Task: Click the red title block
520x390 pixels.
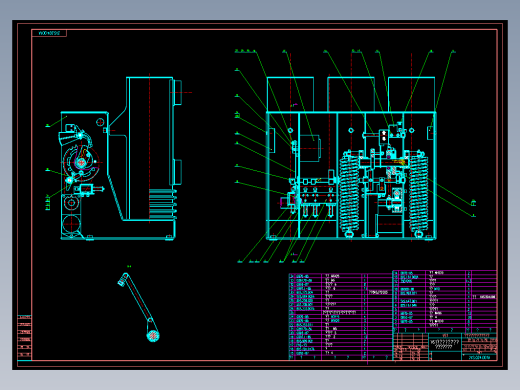Action: 445,346
